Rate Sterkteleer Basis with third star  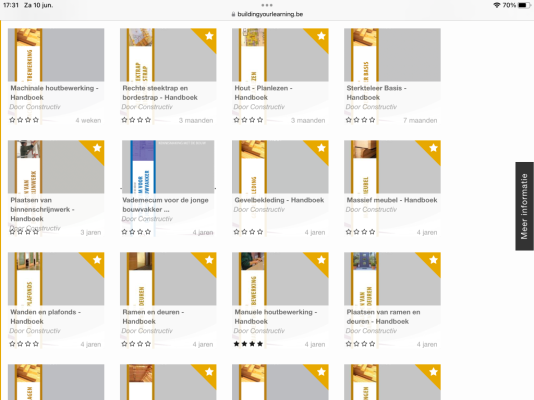point(364,120)
